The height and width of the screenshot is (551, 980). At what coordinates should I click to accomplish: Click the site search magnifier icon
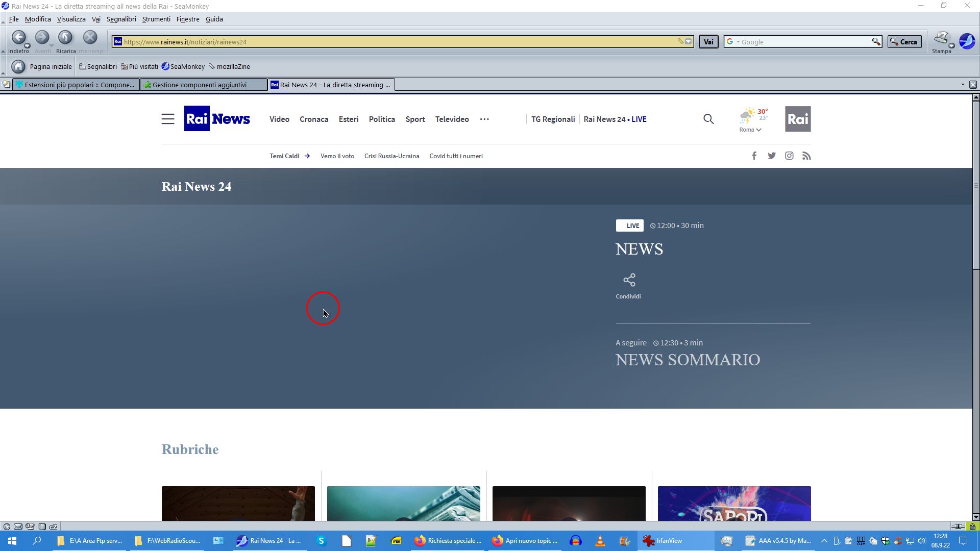click(708, 119)
